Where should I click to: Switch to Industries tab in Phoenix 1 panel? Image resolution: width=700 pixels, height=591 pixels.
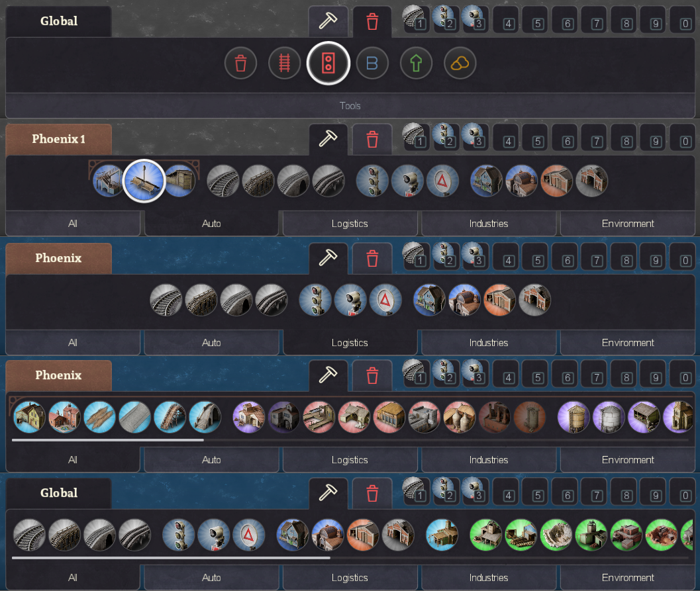click(x=488, y=224)
